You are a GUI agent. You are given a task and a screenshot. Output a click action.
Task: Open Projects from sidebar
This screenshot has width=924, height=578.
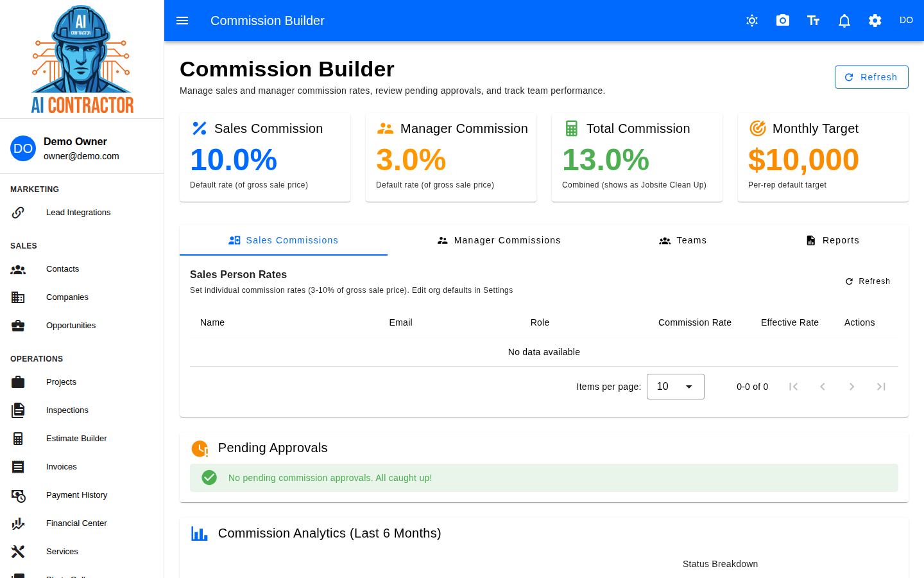[x=61, y=382]
